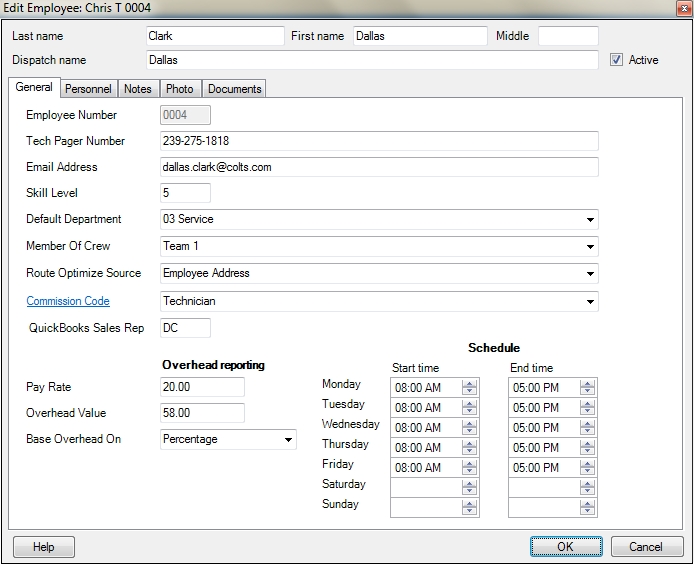Click the Skill Level field
The height and width of the screenshot is (565, 694).
(x=185, y=193)
